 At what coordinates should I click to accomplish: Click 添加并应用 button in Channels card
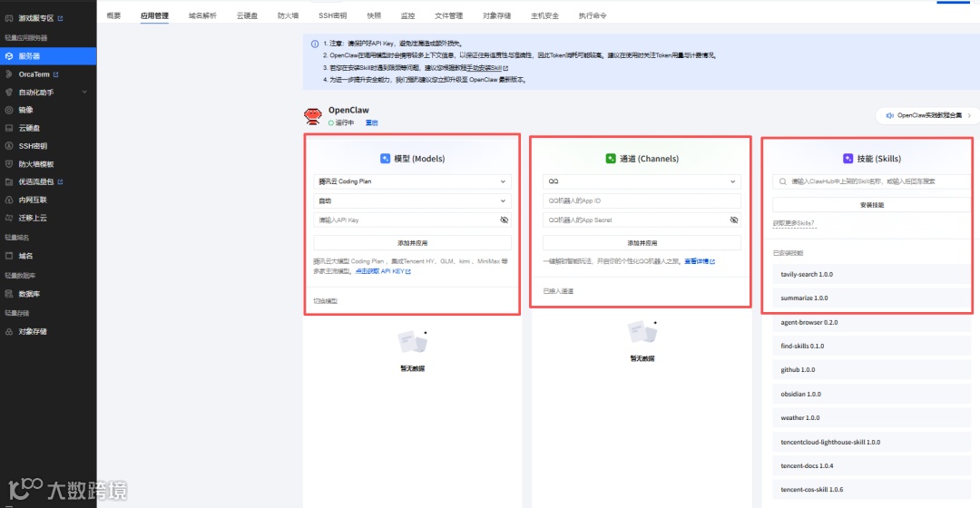pos(642,243)
